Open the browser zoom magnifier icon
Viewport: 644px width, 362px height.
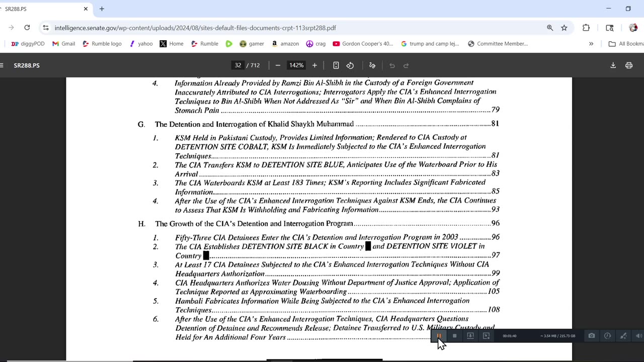pos(550,28)
